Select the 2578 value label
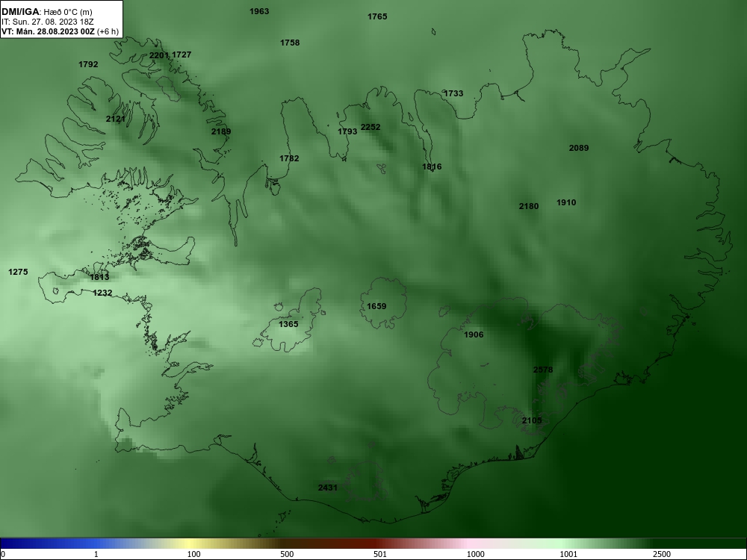747x560 pixels. click(543, 370)
